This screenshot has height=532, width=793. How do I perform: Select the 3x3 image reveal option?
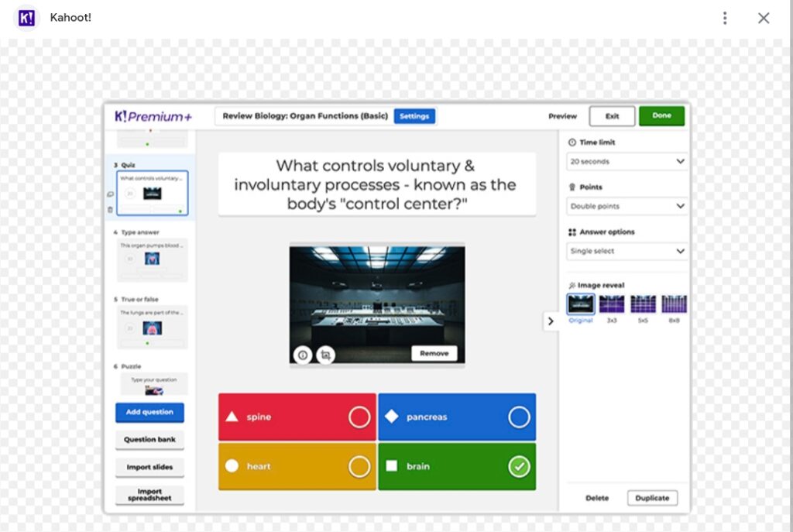click(x=611, y=304)
